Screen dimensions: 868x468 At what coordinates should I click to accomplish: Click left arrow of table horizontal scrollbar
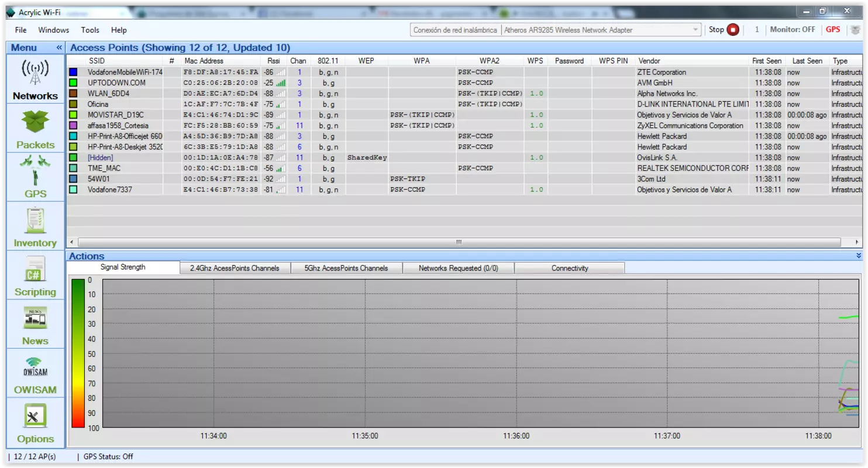pos(72,242)
